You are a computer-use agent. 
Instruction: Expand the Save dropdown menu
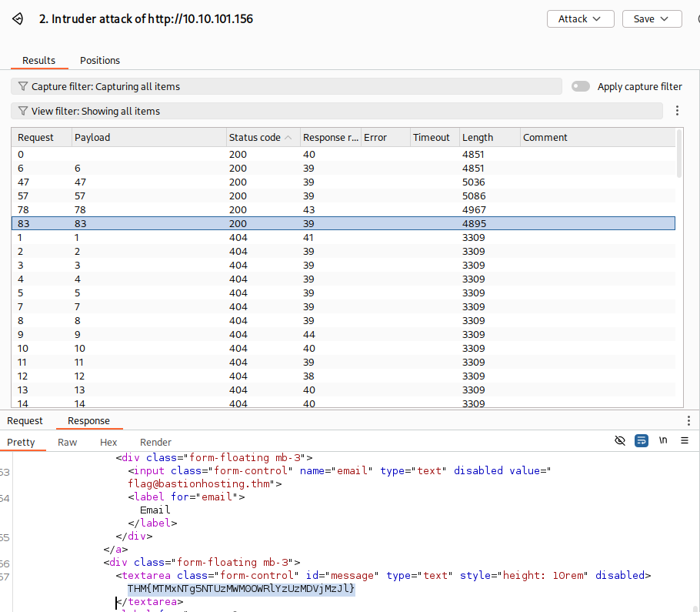pyautogui.click(x=652, y=18)
